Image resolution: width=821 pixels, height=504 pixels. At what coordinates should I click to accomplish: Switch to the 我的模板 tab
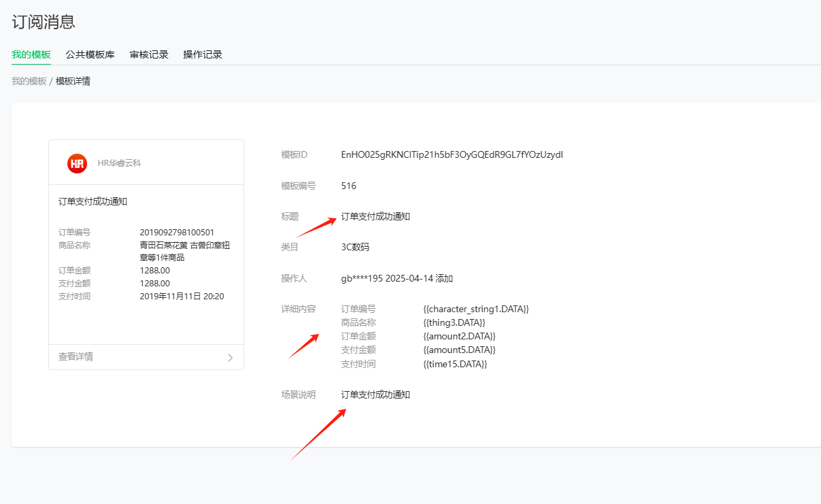click(x=31, y=54)
